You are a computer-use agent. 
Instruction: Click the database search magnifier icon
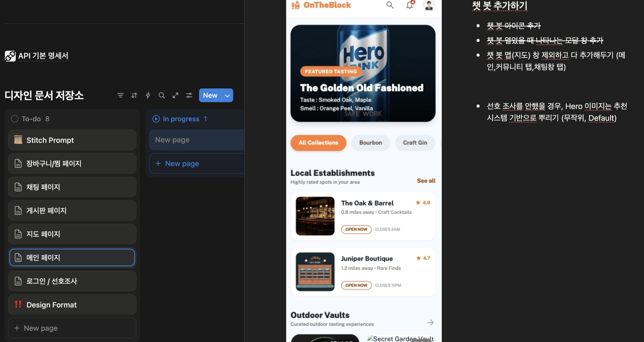click(x=162, y=95)
